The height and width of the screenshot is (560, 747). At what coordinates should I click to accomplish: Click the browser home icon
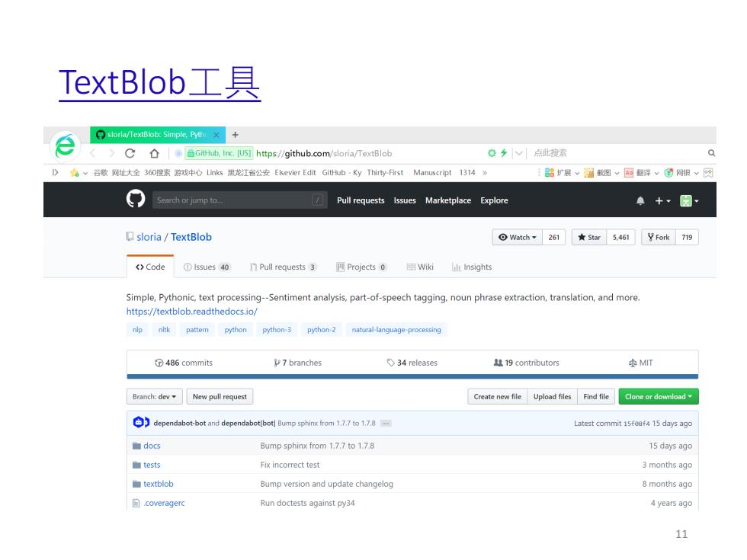click(x=154, y=153)
